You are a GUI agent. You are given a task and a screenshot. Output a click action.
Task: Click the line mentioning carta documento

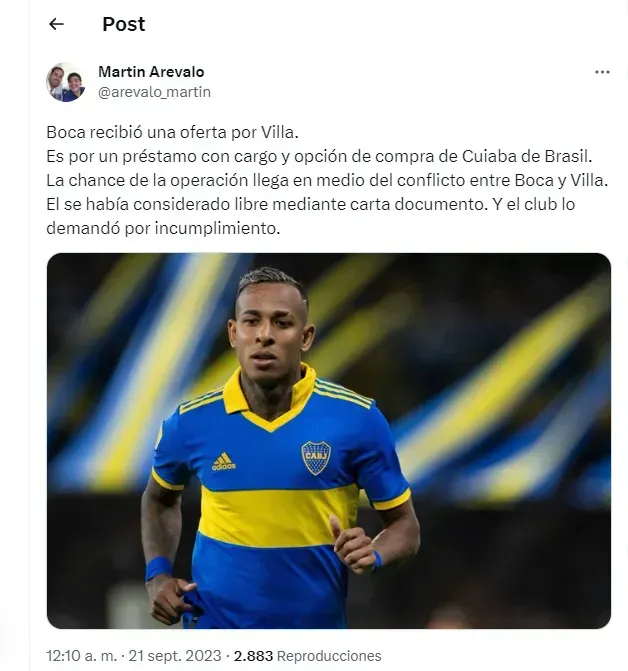(311, 204)
